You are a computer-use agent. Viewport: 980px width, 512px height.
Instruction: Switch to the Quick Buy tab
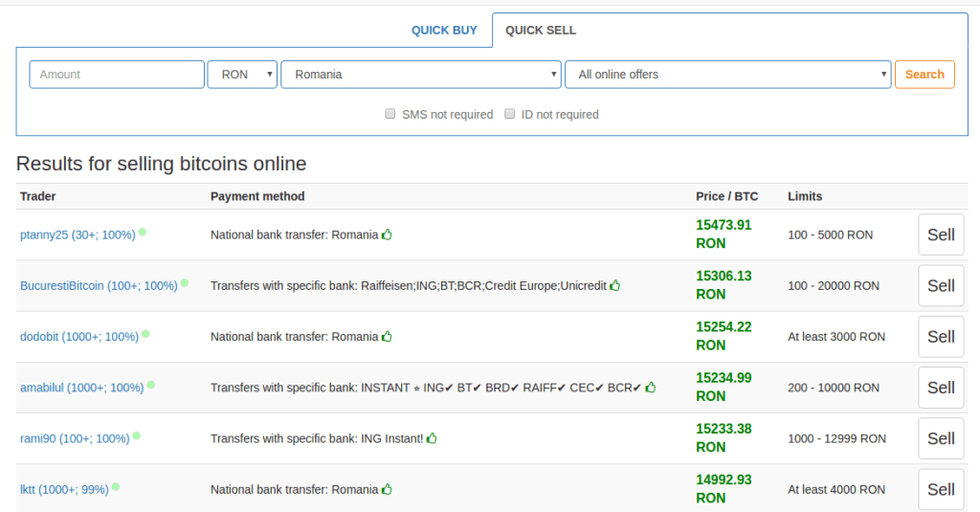point(444,31)
